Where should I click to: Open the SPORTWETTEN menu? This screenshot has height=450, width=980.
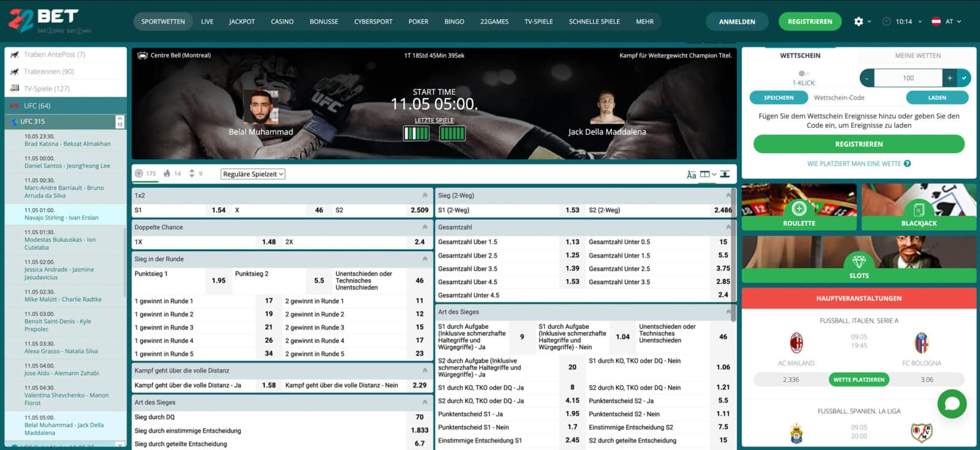(163, 21)
